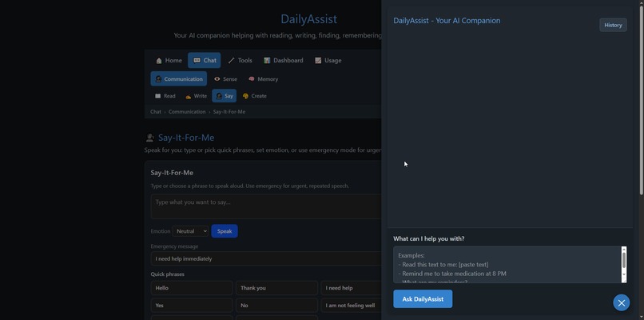Click the Sense eye icon
The height and width of the screenshot is (320, 644).
pos(217,79)
